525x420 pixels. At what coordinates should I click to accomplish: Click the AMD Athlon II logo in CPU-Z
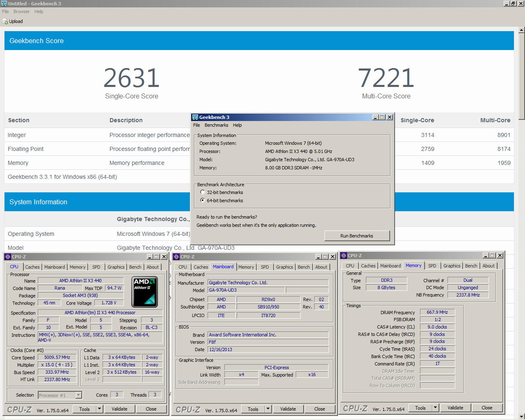coord(144,292)
